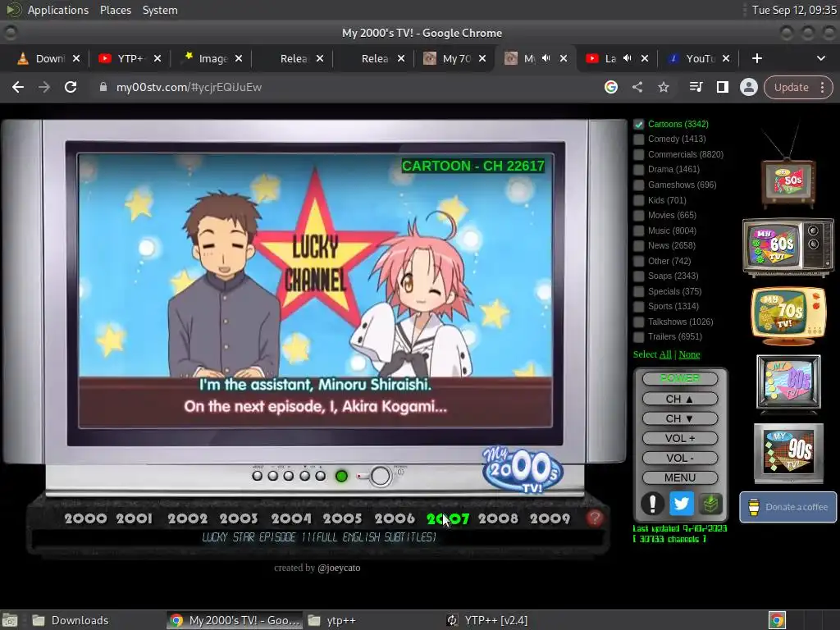Open the tab search chevron
Screen dimensions: 840x630
pos(820,58)
